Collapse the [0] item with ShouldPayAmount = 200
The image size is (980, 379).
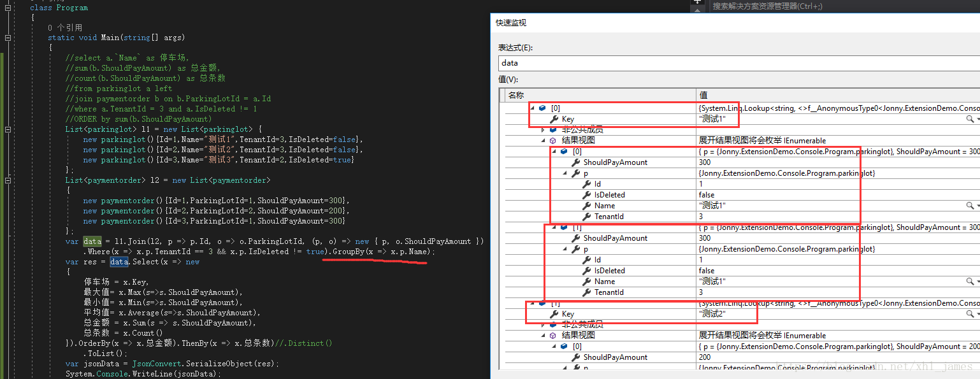(x=554, y=347)
